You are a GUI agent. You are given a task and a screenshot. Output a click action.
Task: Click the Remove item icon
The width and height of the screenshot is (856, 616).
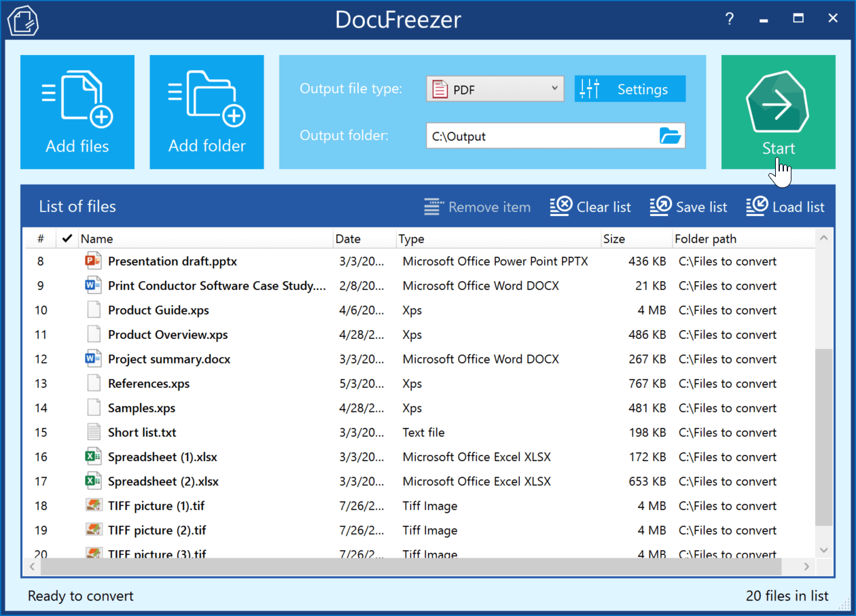click(x=433, y=206)
